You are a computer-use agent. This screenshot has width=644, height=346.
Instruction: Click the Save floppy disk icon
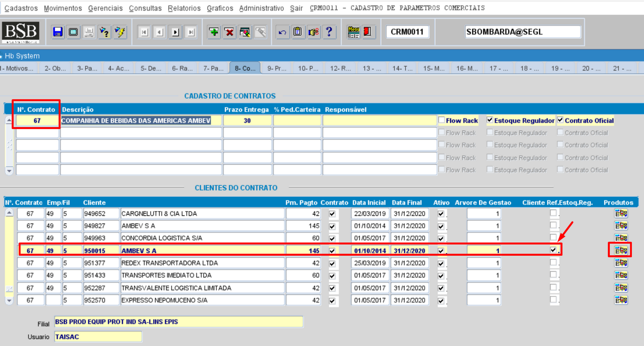(x=58, y=32)
